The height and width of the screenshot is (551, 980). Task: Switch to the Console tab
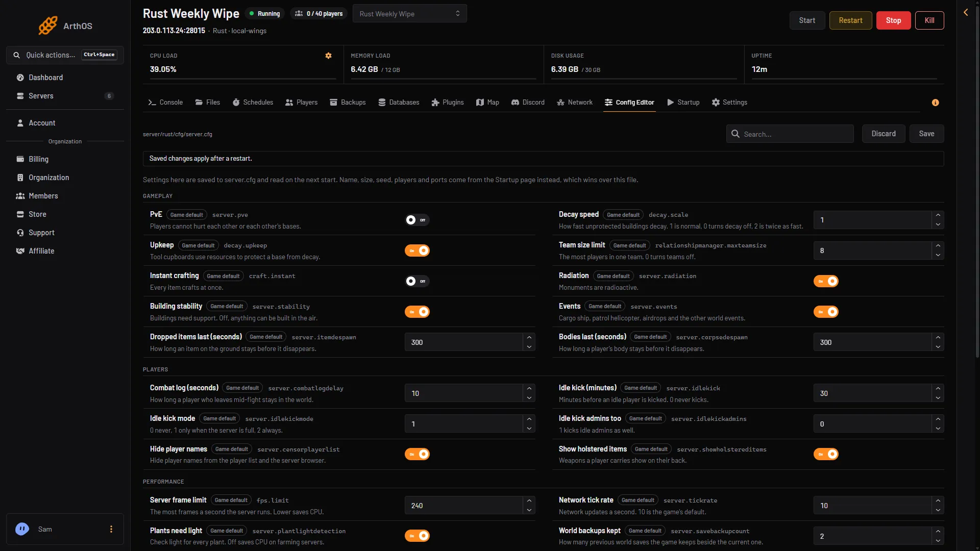tap(165, 103)
